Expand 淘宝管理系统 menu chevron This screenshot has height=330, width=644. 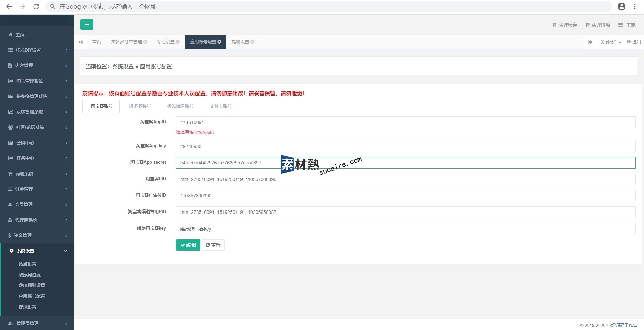pyautogui.click(x=66, y=81)
